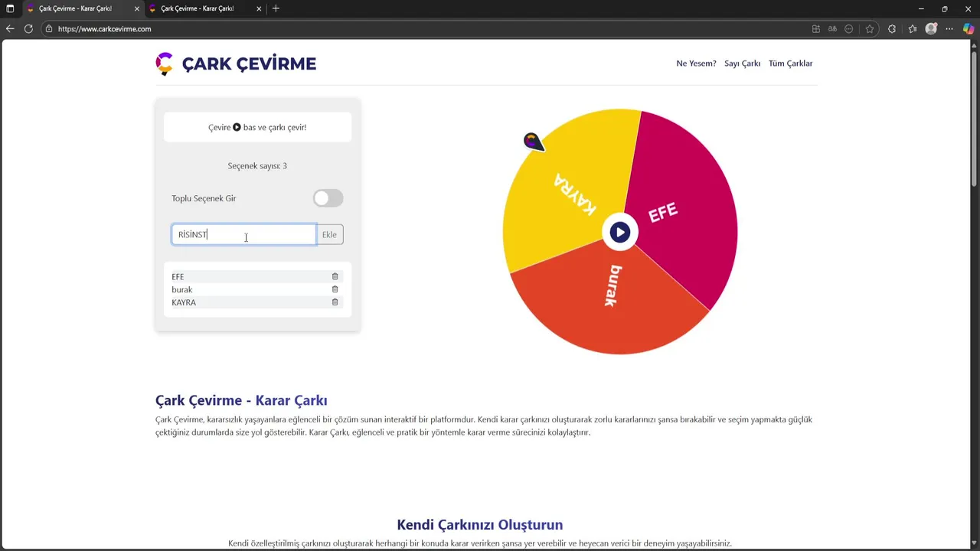Viewport: 980px width, 551px height.
Task: Open the address bar more-options circle icon
Action: click(x=849, y=29)
